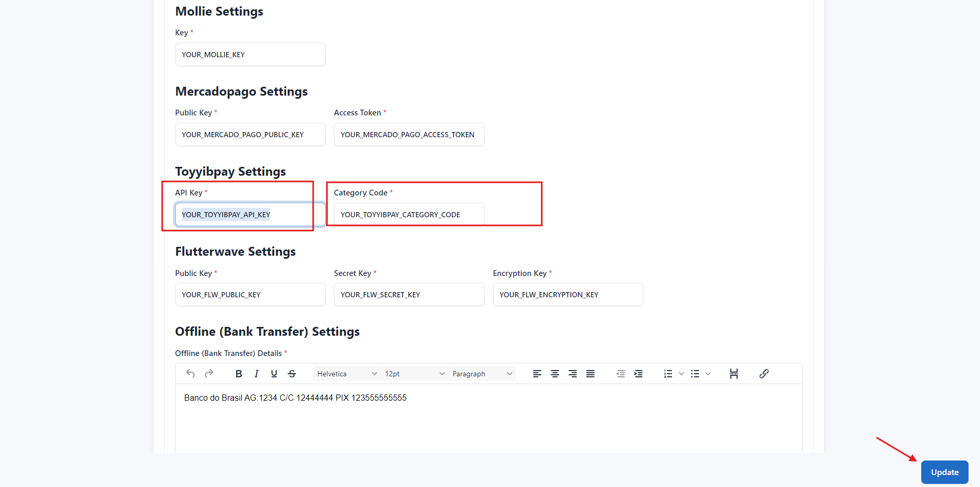Decrease indent of paragraph

pyautogui.click(x=621, y=374)
